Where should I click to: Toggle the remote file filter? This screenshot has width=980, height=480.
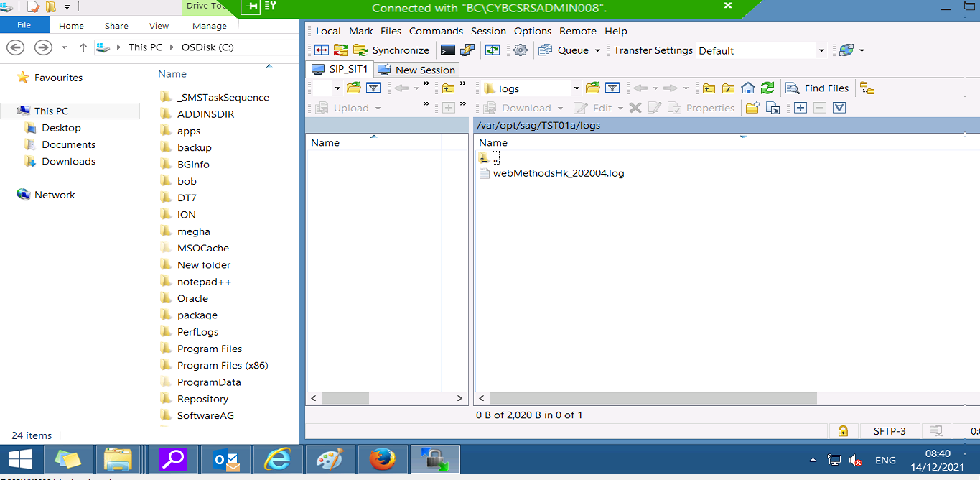pyautogui.click(x=612, y=88)
